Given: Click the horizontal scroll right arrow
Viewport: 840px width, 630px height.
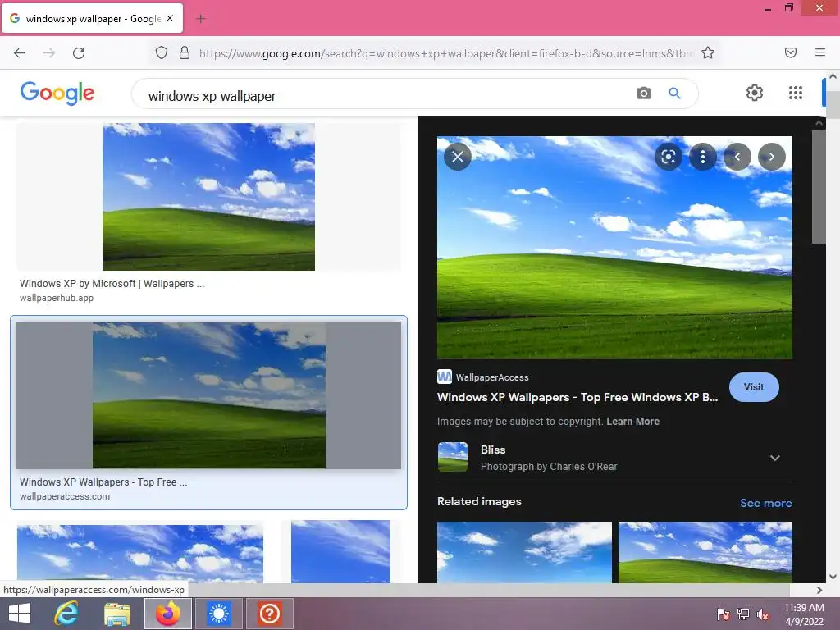Looking at the screenshot, I should click(x=819, y=590).
